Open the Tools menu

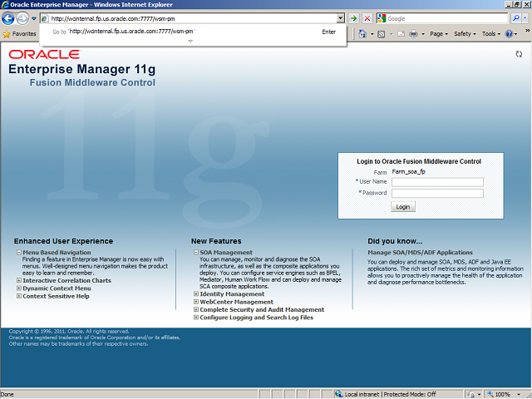[491, 33]
